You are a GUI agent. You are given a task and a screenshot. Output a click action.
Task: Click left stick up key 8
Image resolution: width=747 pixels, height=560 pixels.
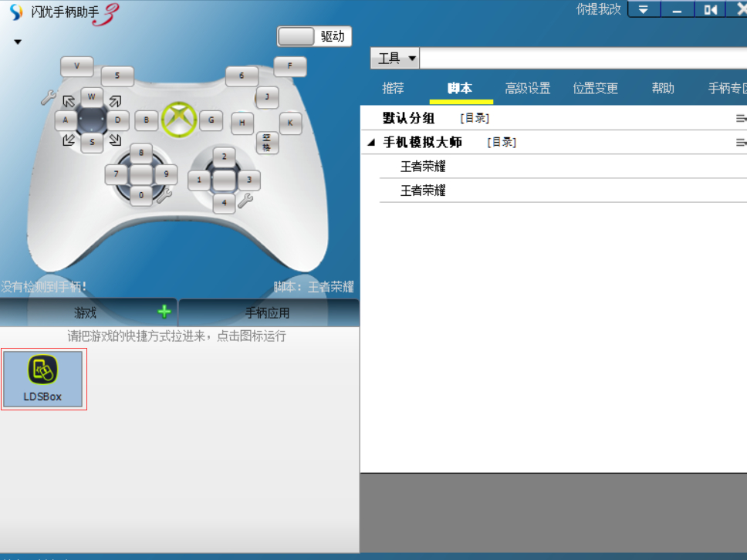(x=141, y=153)
